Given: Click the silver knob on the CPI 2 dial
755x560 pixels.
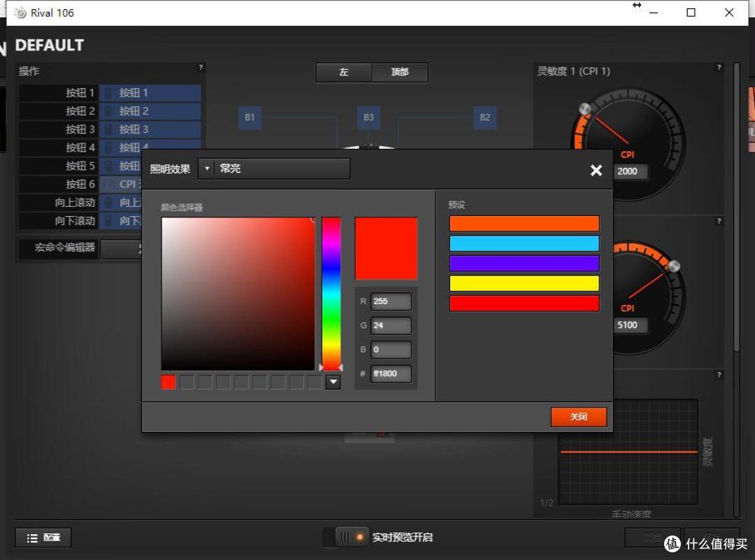Looking at the screenshot, I should click(x=674, y=266).
